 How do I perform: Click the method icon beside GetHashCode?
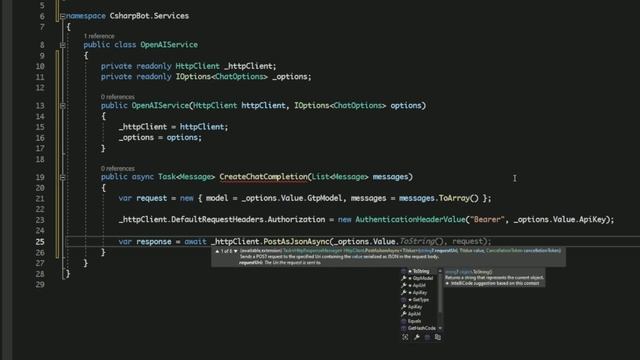click(x=404, y=328)
